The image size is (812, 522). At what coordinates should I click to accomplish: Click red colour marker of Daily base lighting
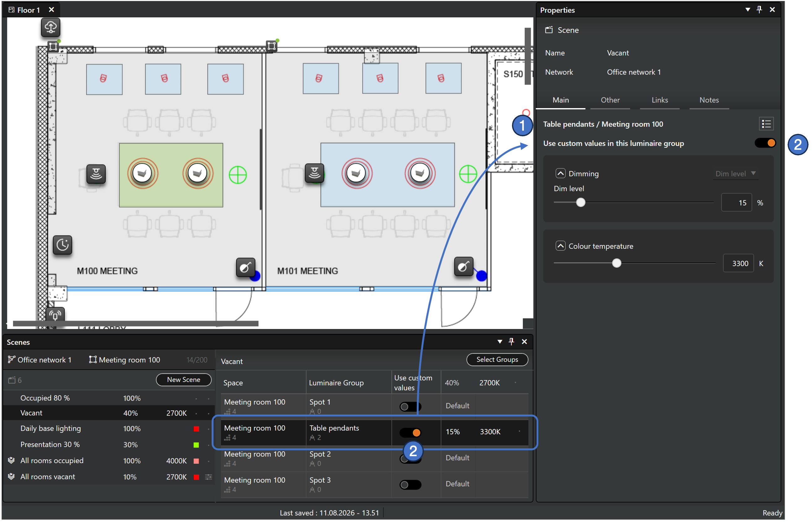point(196,429)
